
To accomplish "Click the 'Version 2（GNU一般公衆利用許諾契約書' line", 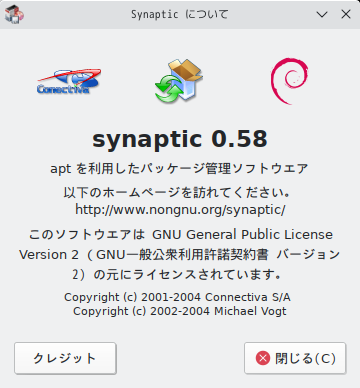I will pos(144,255).
